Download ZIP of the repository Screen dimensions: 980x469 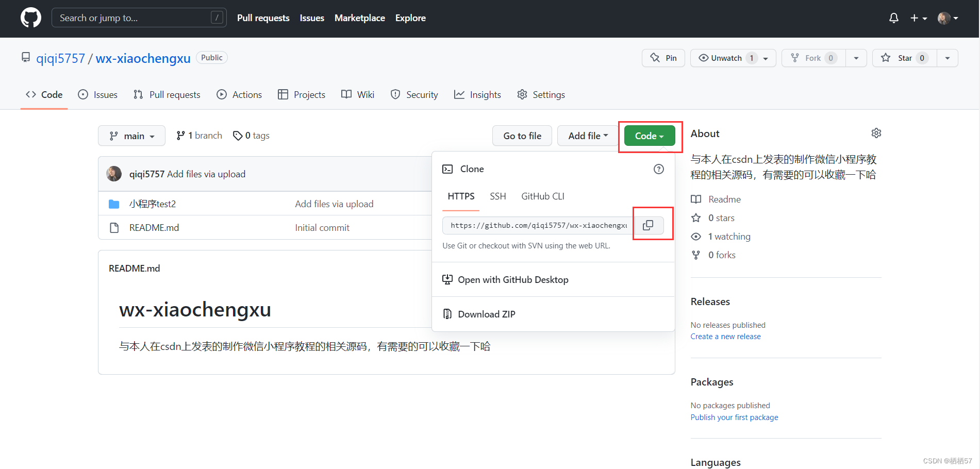click(x=479, y=314)
